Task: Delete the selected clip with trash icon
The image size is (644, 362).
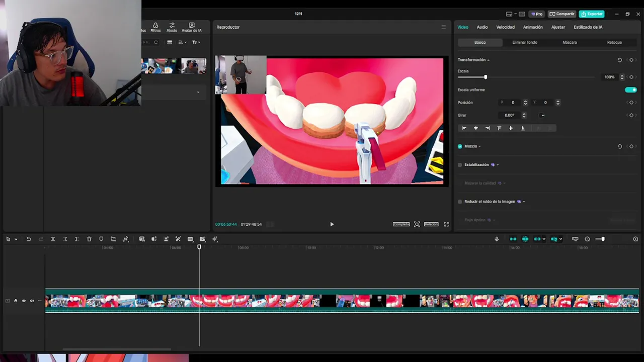Action: [89, 239]
